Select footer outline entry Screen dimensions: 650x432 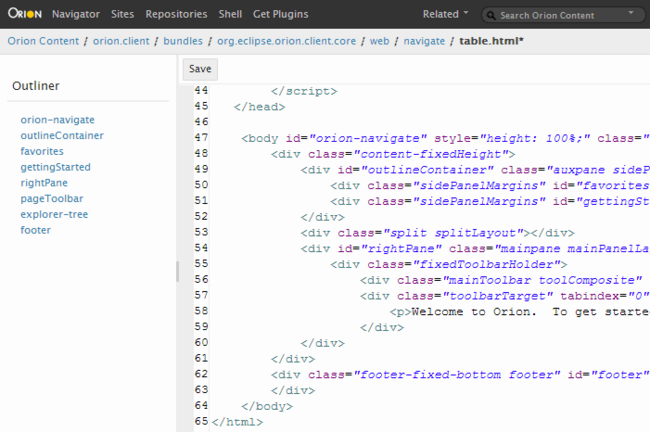36,230
